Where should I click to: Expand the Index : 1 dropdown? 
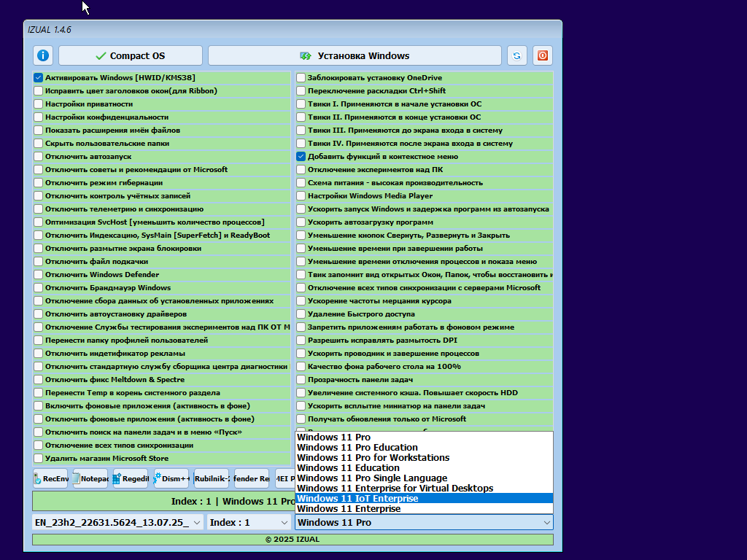[249, 522]
